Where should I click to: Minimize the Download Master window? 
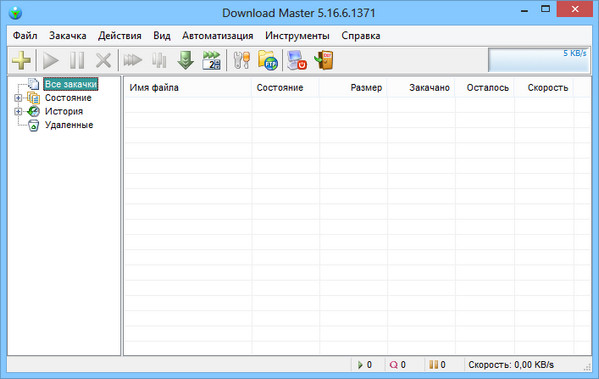click(525, 11)
